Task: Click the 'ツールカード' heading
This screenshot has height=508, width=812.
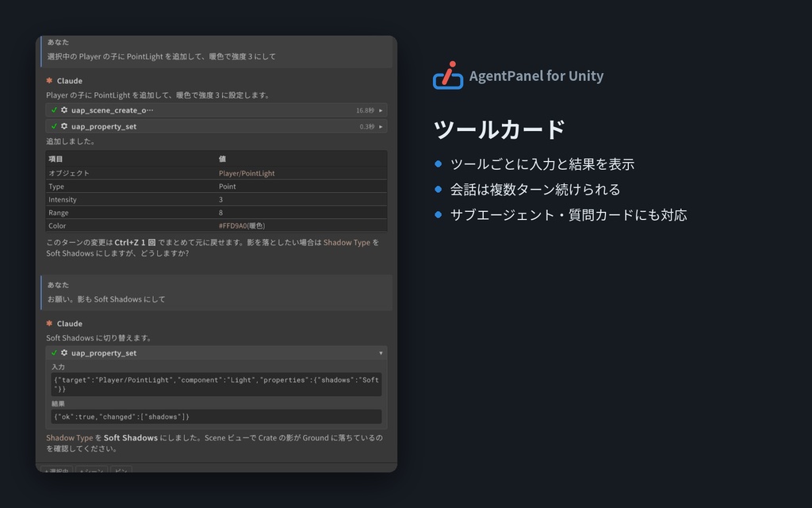Action: [499, 129]
